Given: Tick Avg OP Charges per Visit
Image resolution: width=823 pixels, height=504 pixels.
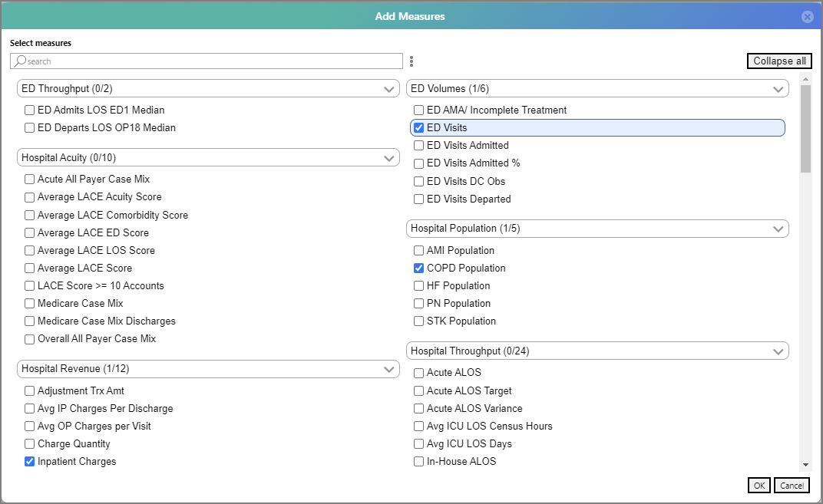Looking at the screenshot, I should tap(30, 427).
